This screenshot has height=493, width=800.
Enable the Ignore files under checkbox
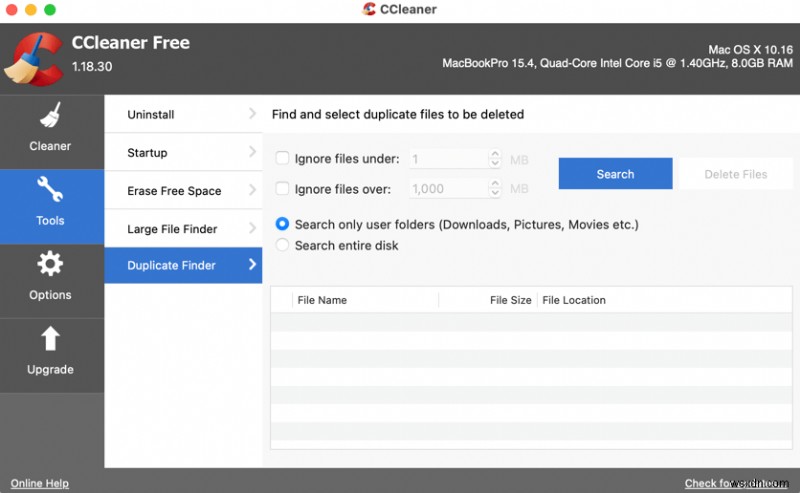[282, 158]
